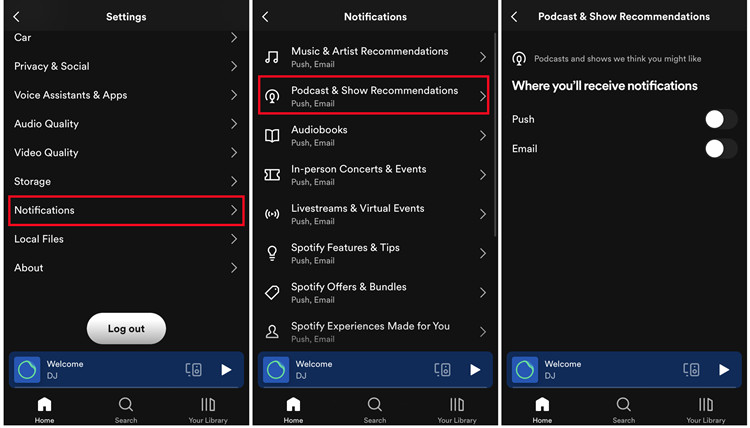Click the Log out button

(x=126, y=329)
